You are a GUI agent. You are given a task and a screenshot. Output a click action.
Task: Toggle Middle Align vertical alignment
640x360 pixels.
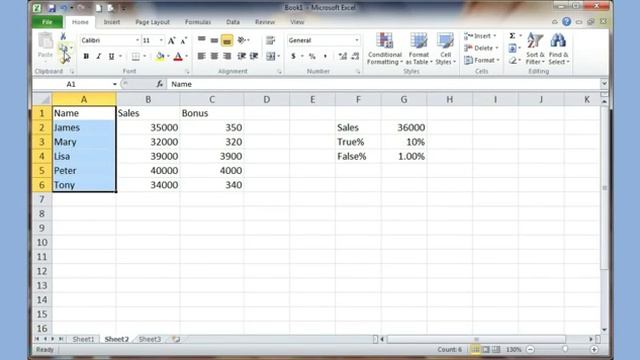click(214, 40)
